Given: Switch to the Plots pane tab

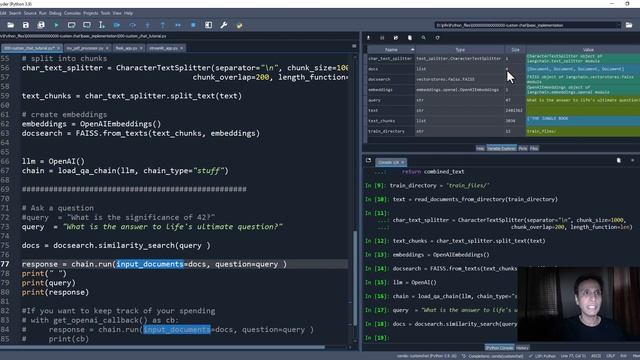Looking at the screenshot, I should tap(522, 149).
